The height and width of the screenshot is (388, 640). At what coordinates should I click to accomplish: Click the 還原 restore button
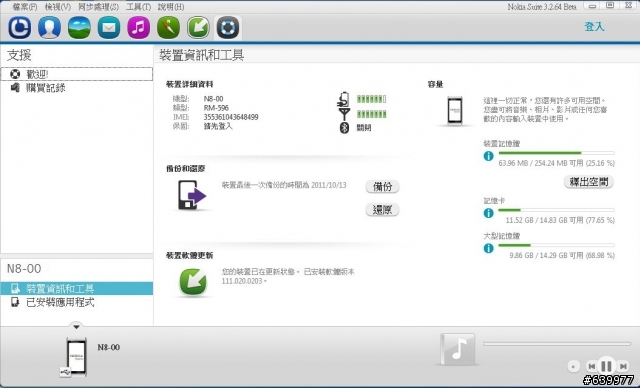point(382,210)
